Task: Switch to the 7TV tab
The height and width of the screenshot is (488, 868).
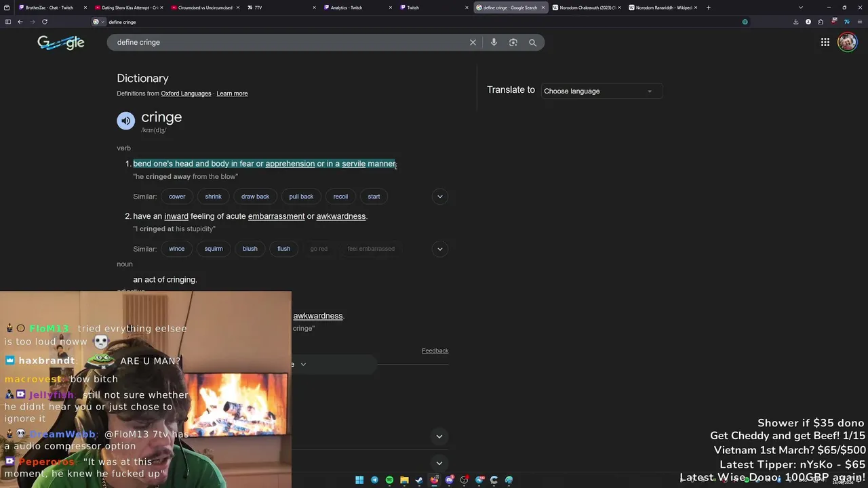Action: pos(282,7)
